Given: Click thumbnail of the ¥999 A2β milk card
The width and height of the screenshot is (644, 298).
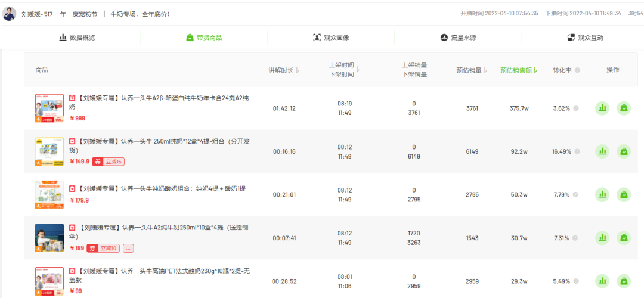Looking at the screenshot, I should coord(49,108).
